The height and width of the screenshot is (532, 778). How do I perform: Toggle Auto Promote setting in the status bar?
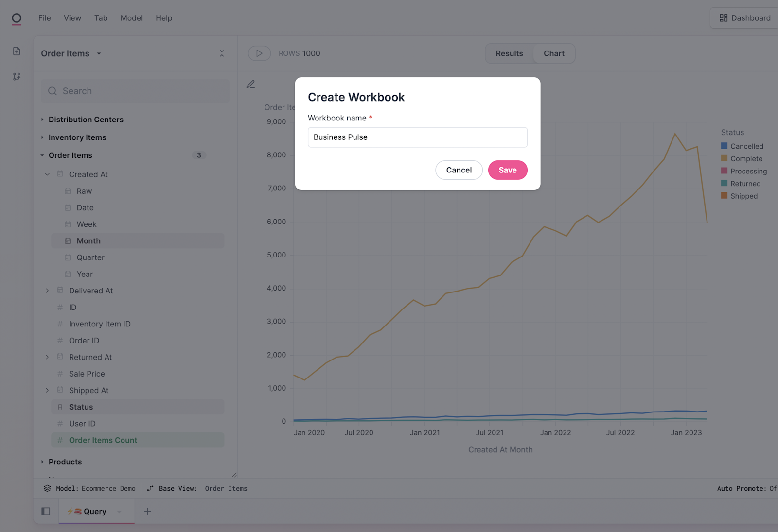pyautogui.click(x=746, y=488)
